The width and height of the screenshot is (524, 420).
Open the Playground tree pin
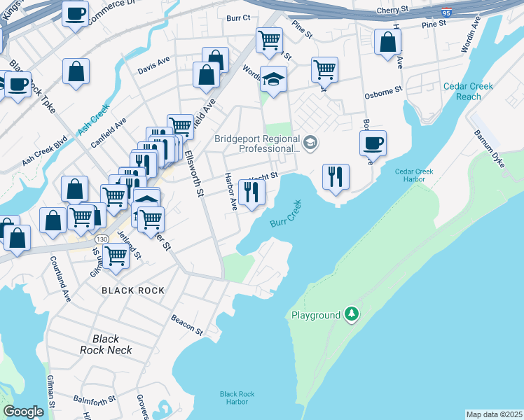pos(351,314)
